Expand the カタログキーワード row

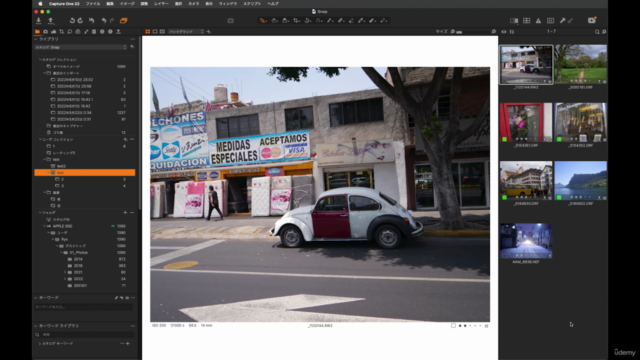pyautogui.click(x=40, y=344)
